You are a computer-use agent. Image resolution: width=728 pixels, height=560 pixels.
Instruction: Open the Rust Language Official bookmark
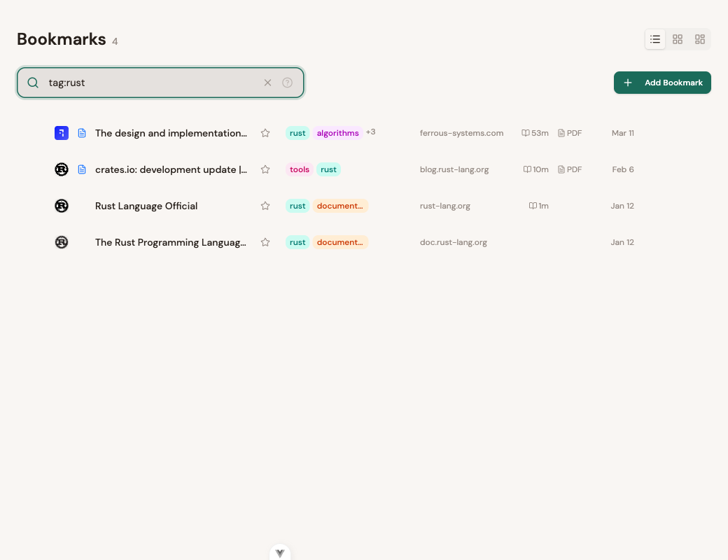point(146,206)
